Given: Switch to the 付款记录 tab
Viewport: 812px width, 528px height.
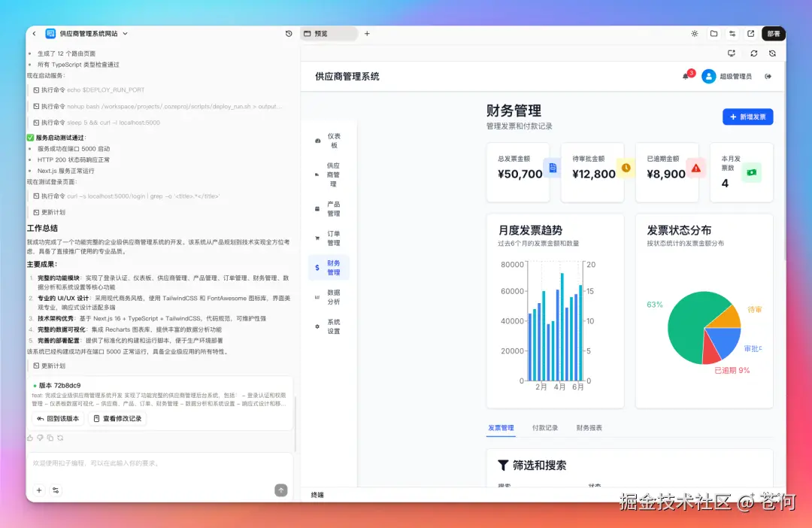Looking at the screenshot, I should [x=545, y=428].
